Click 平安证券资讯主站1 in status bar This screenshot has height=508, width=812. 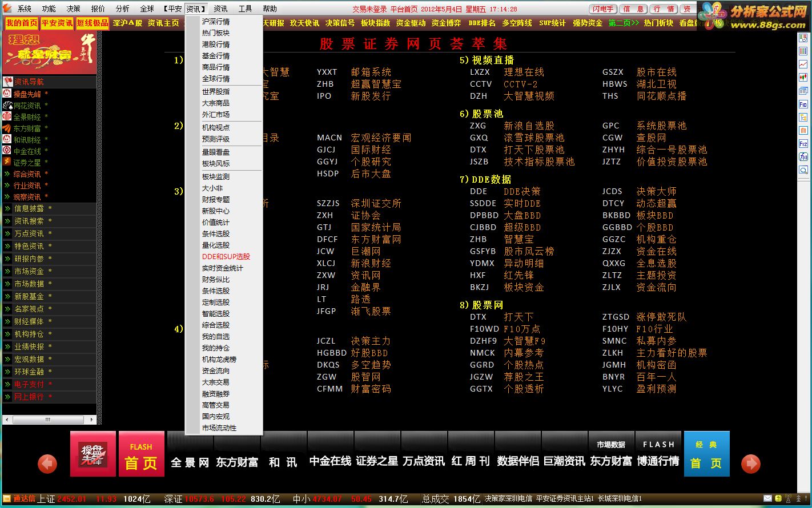[565, 499]
